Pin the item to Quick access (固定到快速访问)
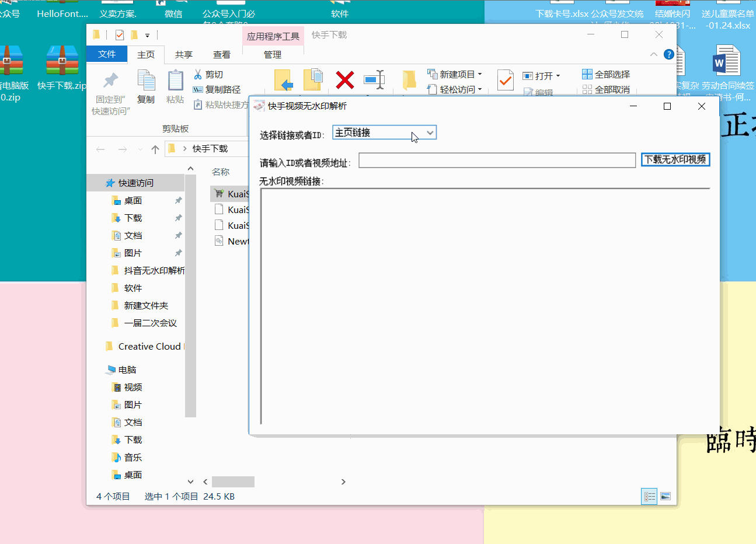 point(110,93)
